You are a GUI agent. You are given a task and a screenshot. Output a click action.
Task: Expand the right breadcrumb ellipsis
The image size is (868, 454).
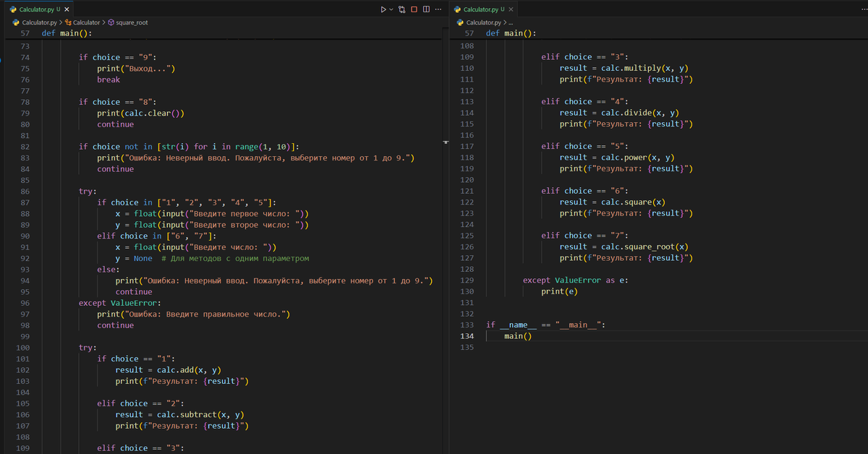512,22
